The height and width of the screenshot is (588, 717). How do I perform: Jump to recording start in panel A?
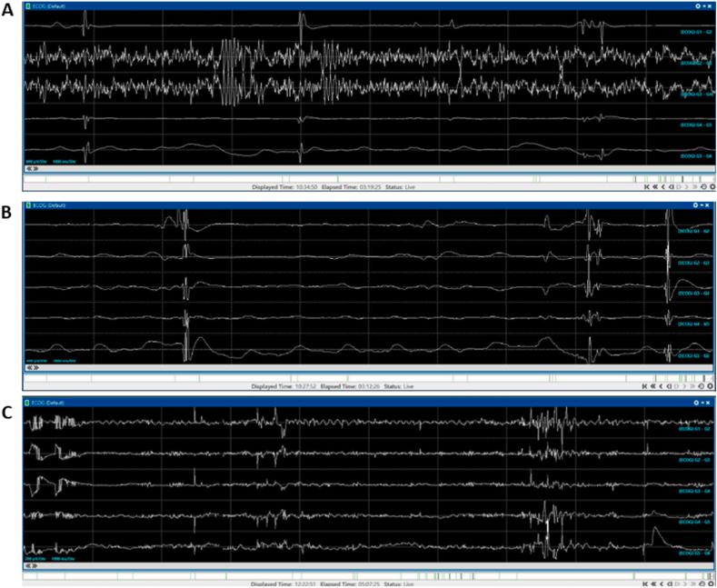pyautogui.click(x=646, y=186)
